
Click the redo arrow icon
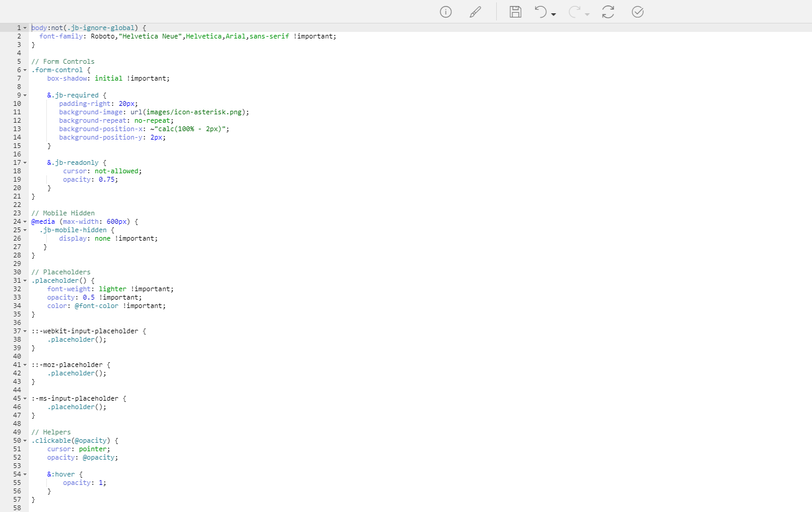click(x=574, y=12)
